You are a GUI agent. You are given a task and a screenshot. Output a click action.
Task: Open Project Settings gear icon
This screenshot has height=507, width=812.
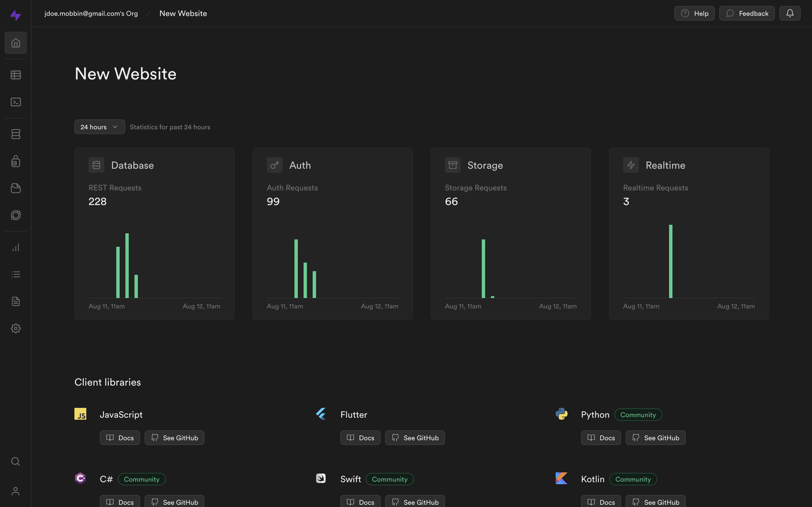click(16, 328)
